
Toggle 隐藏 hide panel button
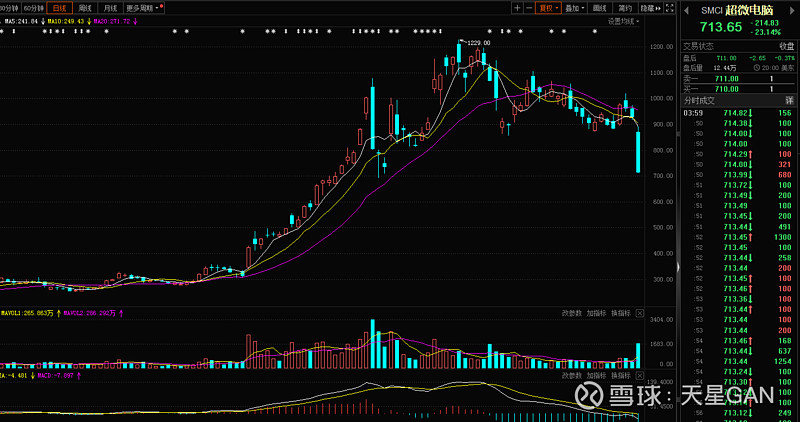(651, 8)
